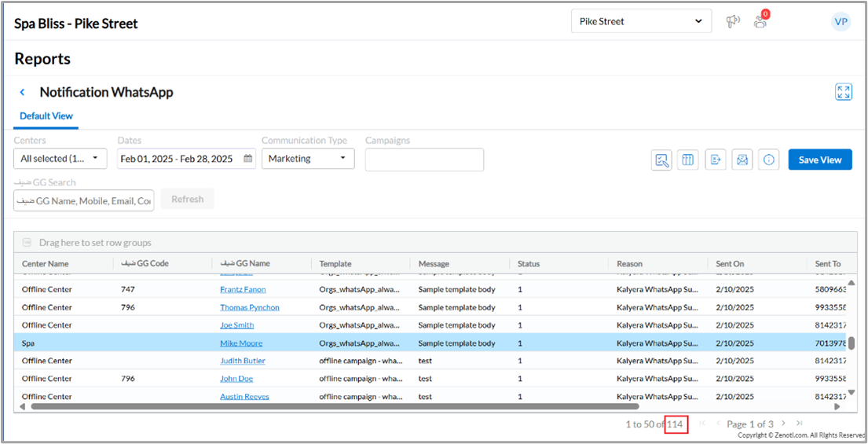Select the Spa center row cell
The image size is (868, 444).
(27, 343)
